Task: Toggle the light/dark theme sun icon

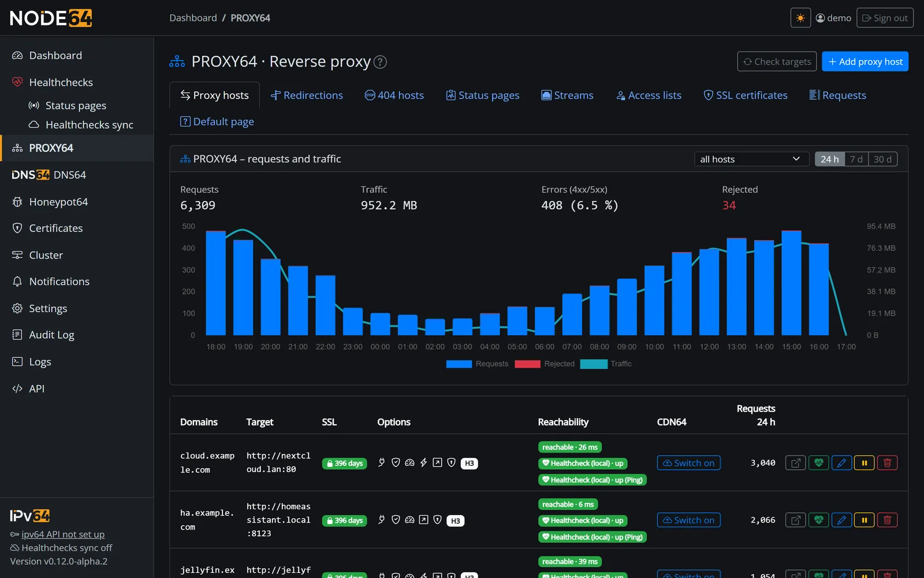Action: click(x=800, y=18)
